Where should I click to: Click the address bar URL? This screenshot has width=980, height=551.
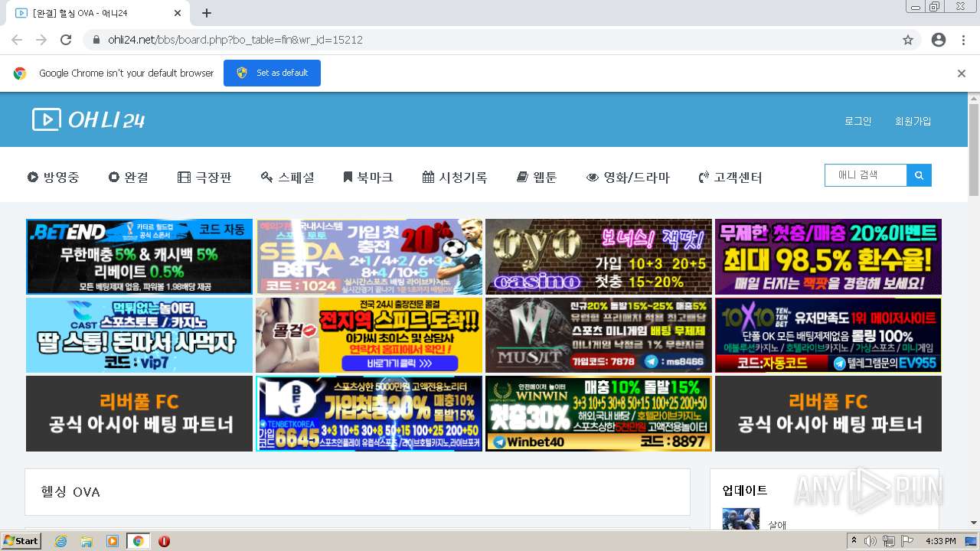235,40
